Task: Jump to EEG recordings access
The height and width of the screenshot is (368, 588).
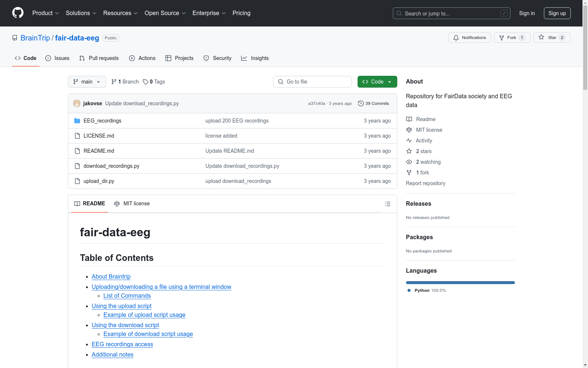Action: click(x=122, y=344)
